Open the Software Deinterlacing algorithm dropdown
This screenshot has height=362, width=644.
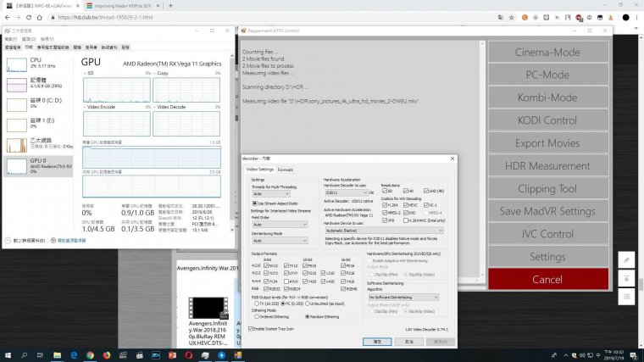402,298
